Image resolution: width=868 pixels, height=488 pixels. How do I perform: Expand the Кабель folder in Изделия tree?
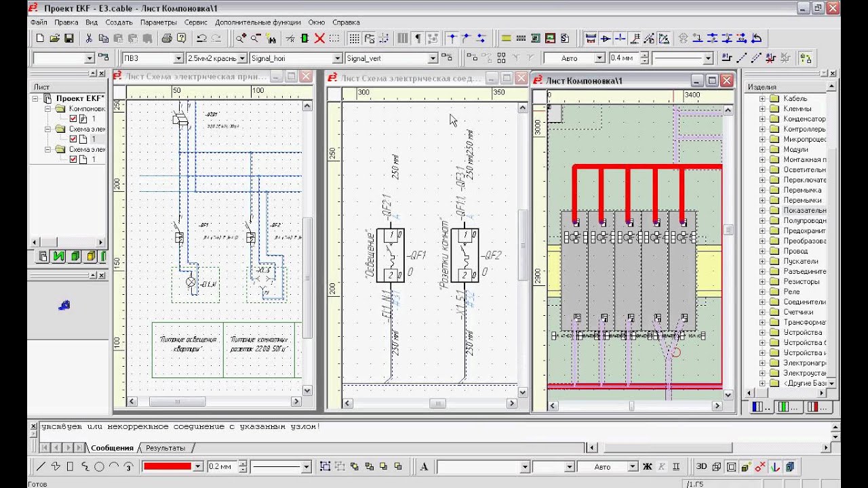click(762, 98)
